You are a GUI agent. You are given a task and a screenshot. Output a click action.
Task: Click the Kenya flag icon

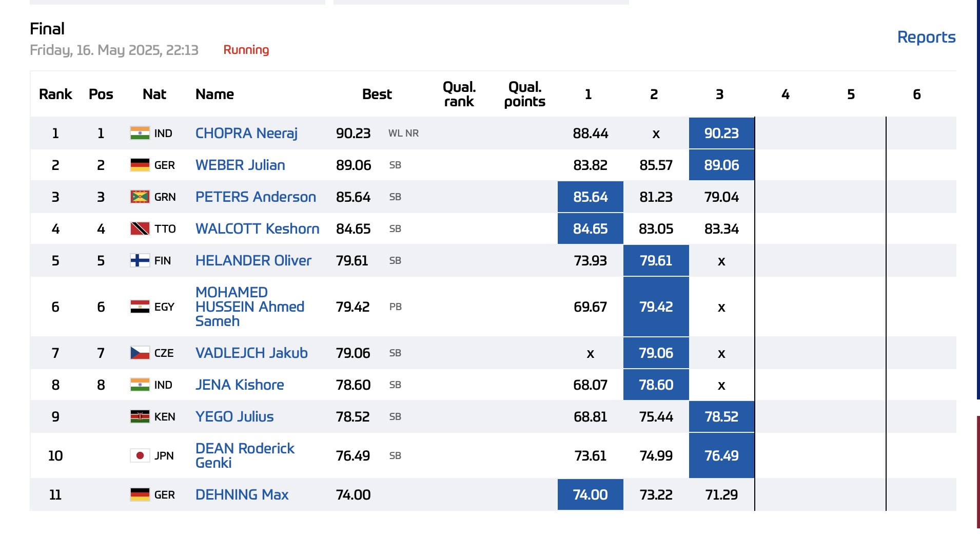coord(140,417)
